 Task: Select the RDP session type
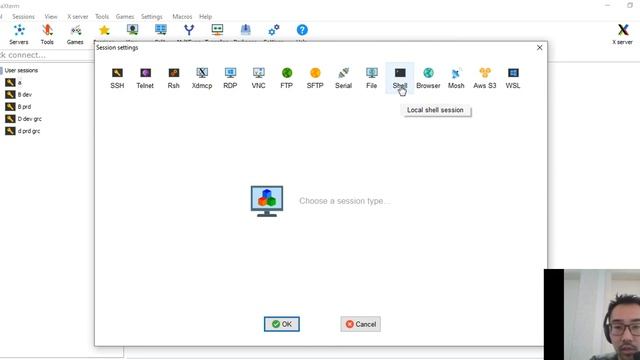click(x=230, y=78)
